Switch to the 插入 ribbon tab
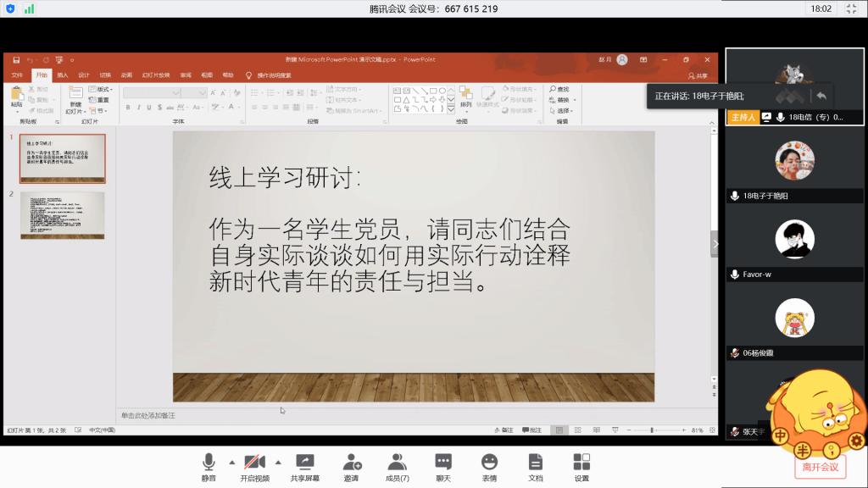 [63, 75]
